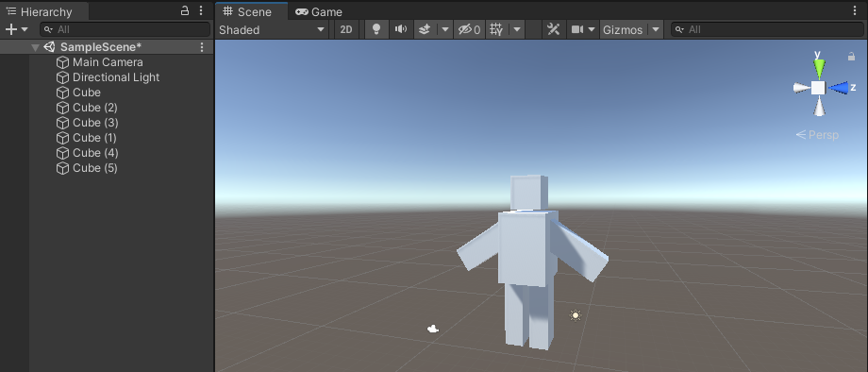Open the Shaded draw mode dropdown

(272, 29)
